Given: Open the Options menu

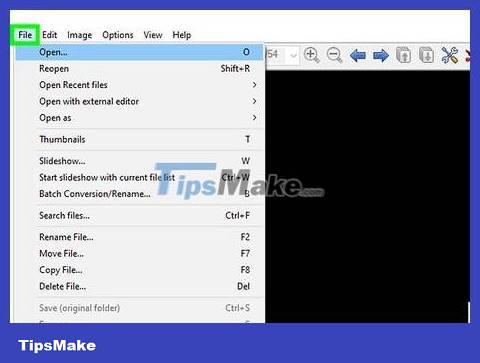Looking at the screenshot, I should coord(118,35).
